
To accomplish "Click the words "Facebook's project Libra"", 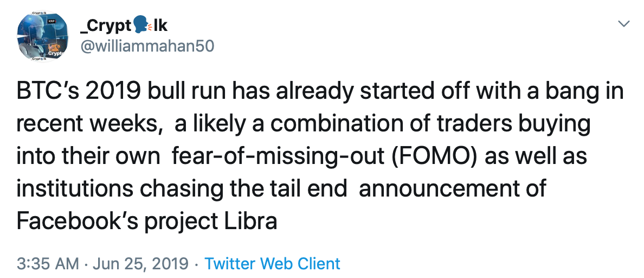I will point(146,222).
